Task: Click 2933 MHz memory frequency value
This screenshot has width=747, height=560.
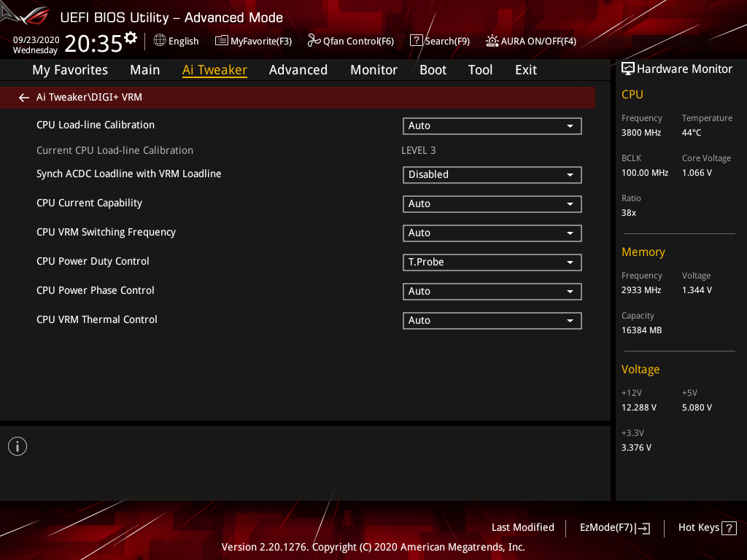Action: (x=640, y=290)
